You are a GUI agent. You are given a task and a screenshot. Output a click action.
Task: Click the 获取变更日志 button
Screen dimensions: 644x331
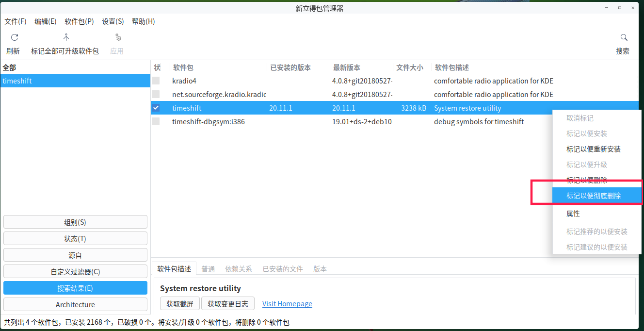pos(228,304)
